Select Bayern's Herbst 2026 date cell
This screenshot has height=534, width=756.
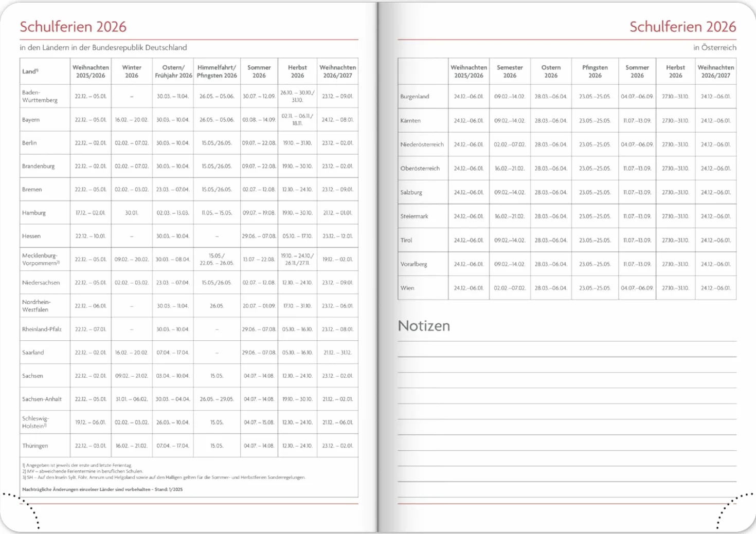[x=297, y=120]
